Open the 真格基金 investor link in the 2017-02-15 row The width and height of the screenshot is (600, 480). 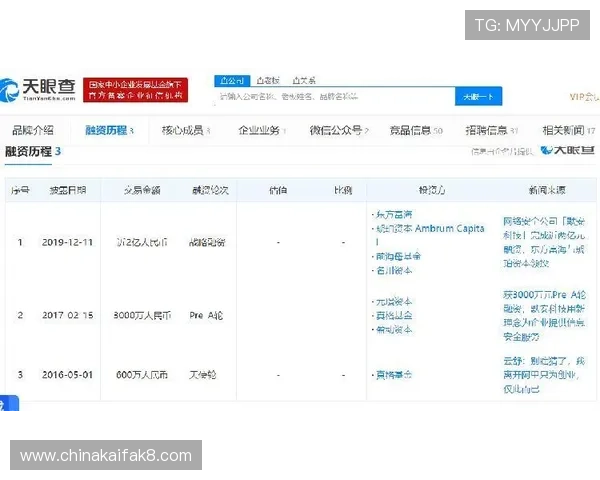click(x=394, y=316)
